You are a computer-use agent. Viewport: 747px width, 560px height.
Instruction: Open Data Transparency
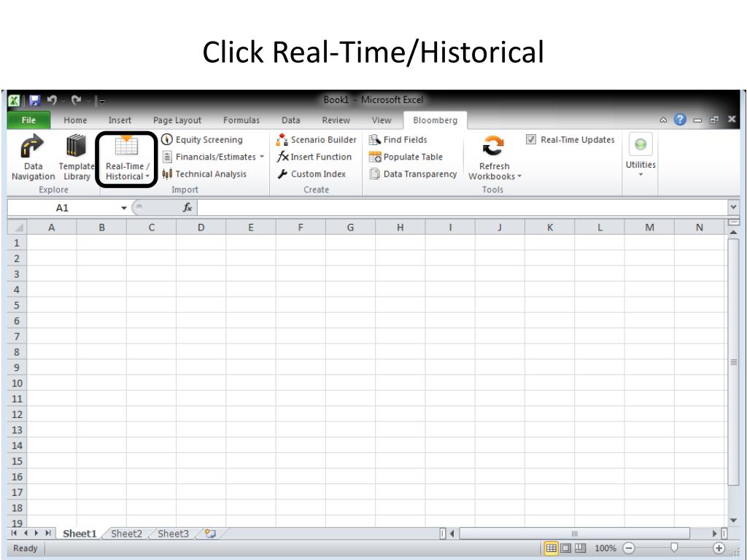pos(413,174)
